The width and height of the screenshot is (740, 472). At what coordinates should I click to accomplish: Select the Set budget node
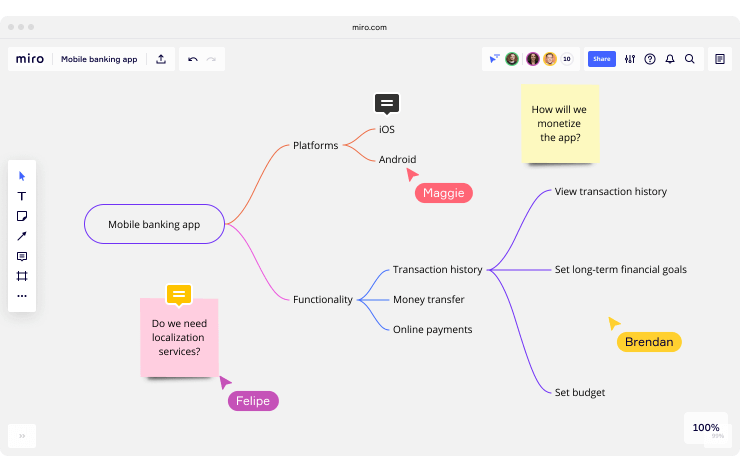[580, 392]
